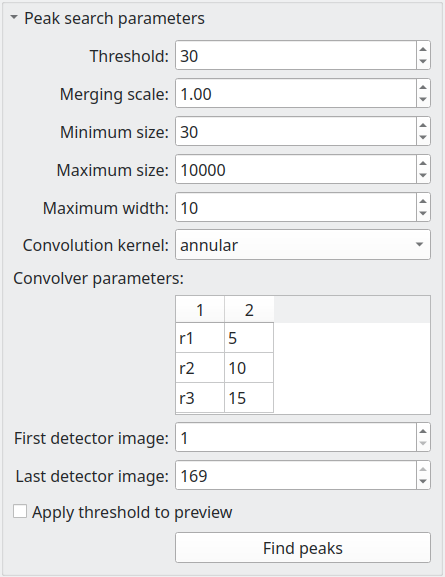Decrement the Merging scale value

coord(423,100)
